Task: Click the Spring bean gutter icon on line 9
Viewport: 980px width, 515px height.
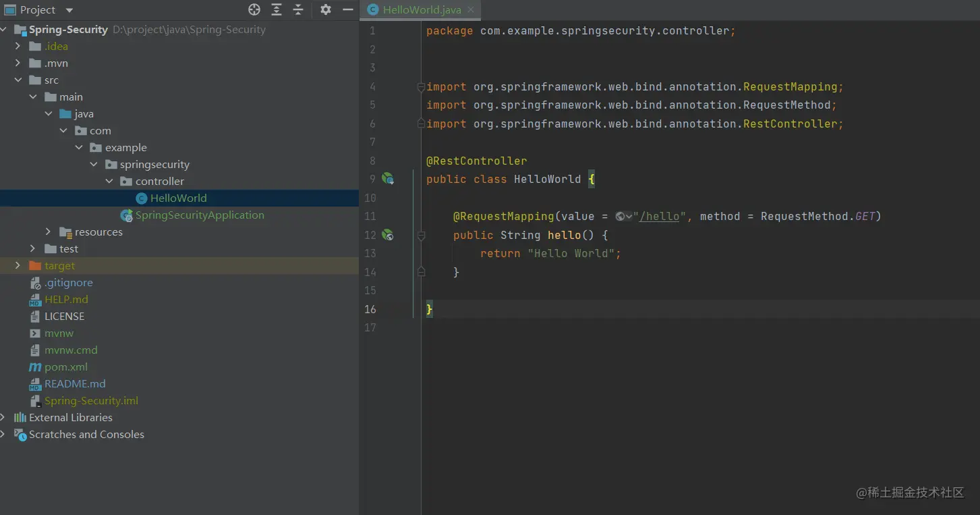Action: click(x=388, y=179)
